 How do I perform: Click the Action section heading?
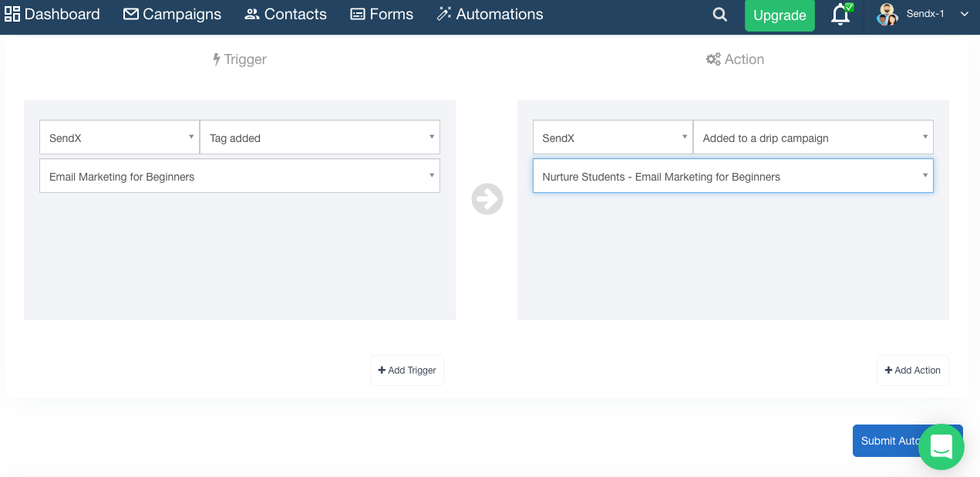click(x=736, y=59)
